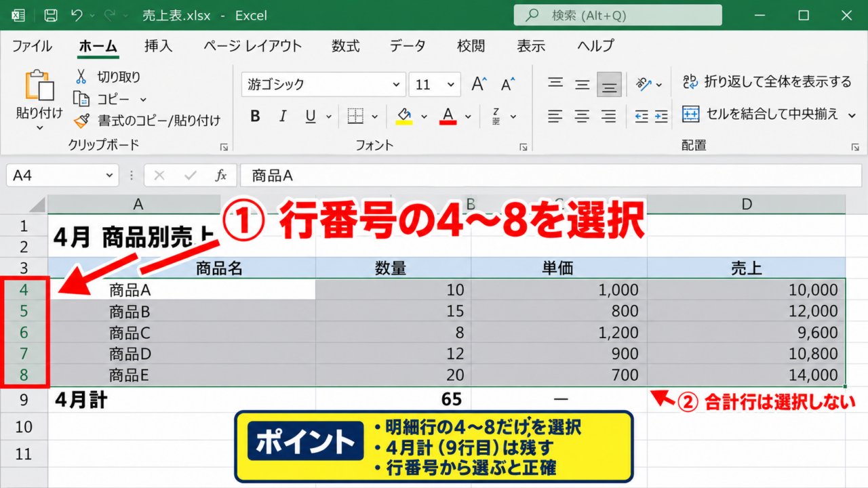
Task: Increase font size with large A icon
Action: (x=479, y=85)
